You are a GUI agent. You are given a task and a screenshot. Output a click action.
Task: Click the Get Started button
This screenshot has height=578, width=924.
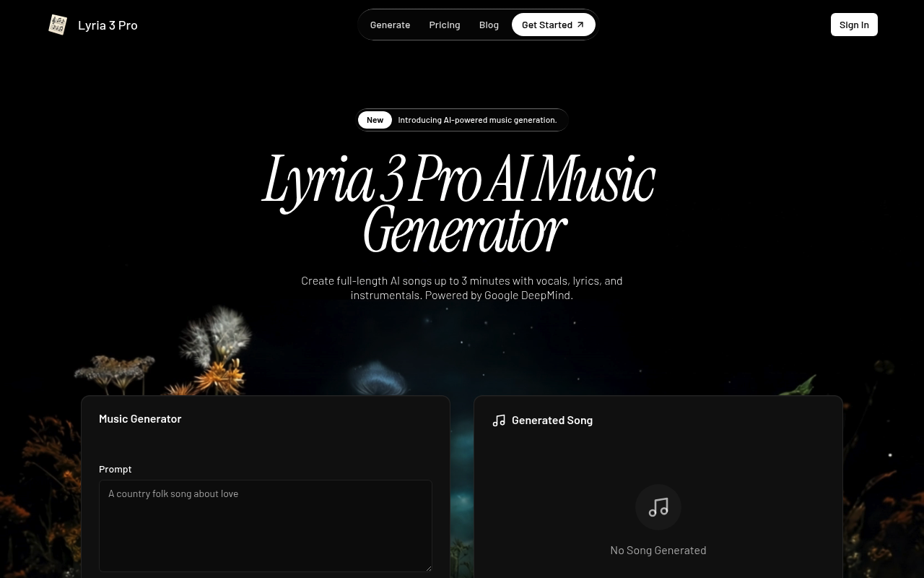(553, 24)
